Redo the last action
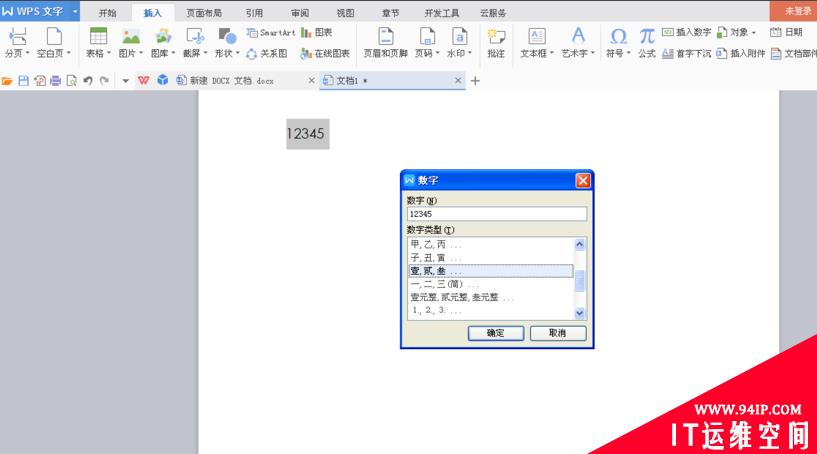Image resolution: width=817 pixels, height=454 pixels. pos(104,81)
